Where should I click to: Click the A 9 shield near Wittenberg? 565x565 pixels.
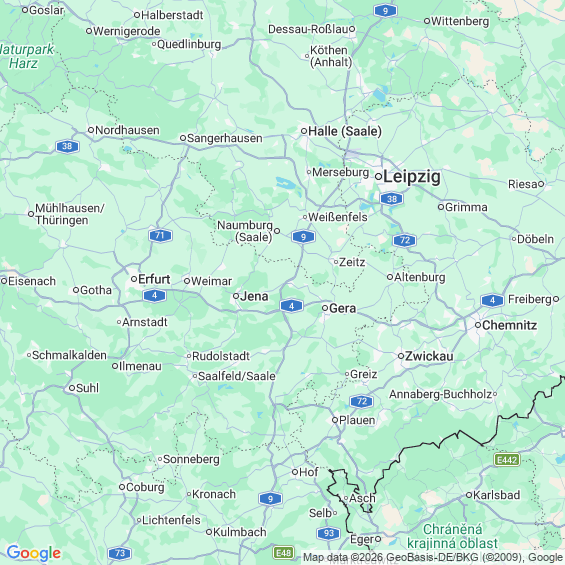[x=385, y=11]
